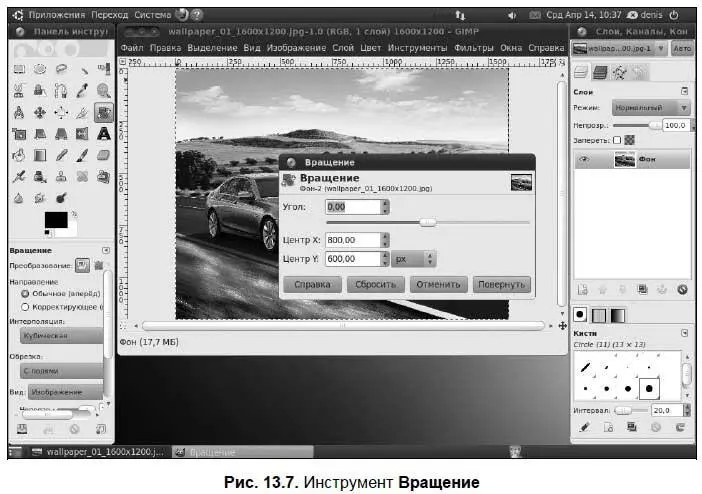Choose normal (forward) direction radio

coord(25,293)
